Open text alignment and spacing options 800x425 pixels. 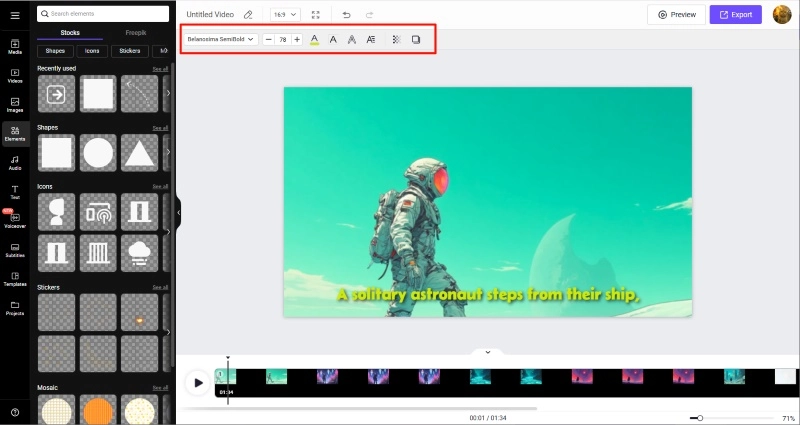(x=371, y=39)
